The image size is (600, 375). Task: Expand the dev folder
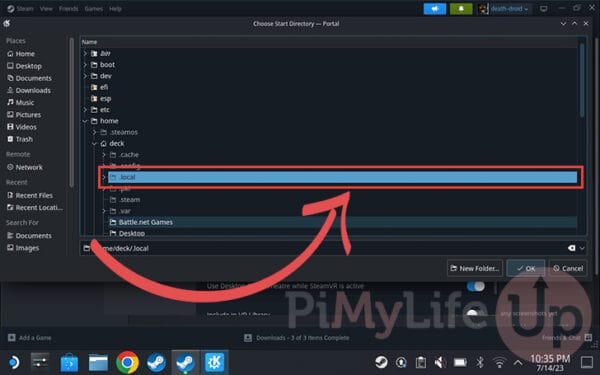coord(85,76)
